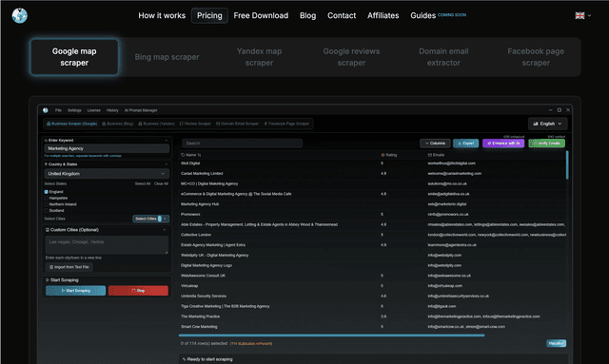Click the Custom Cities text area

[107, 245]
